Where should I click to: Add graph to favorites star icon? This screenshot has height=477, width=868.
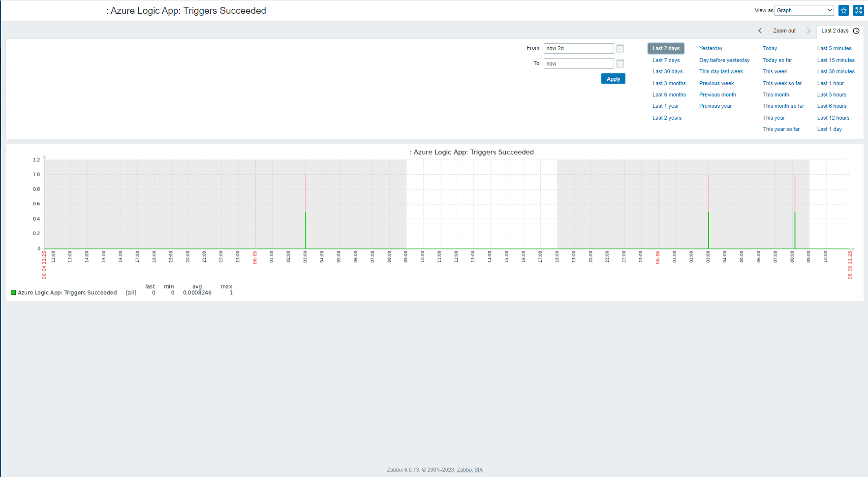pyautogui.click(x=843, y=10)
